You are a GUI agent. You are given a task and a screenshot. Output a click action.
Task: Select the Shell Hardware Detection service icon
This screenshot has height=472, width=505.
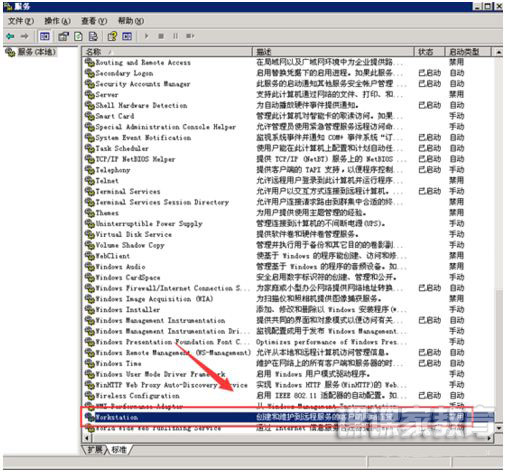89,105
